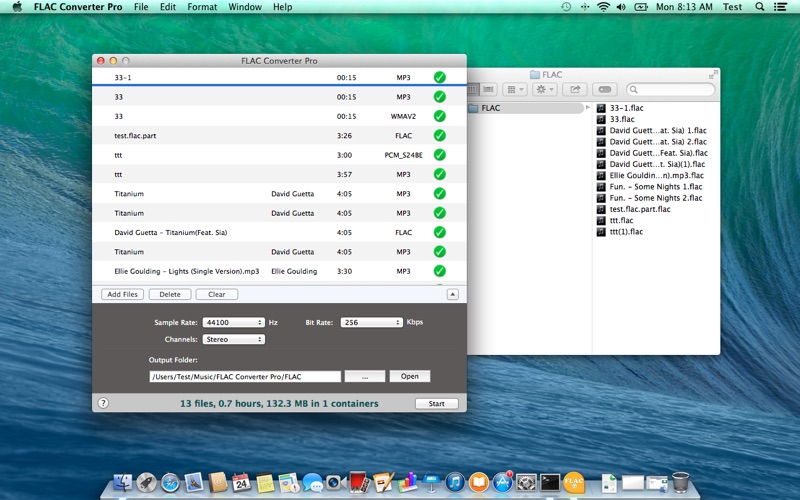This screenshot has width=800, height=500.
Task: Open the Edit menu
Action: click(x=168, y=7)
